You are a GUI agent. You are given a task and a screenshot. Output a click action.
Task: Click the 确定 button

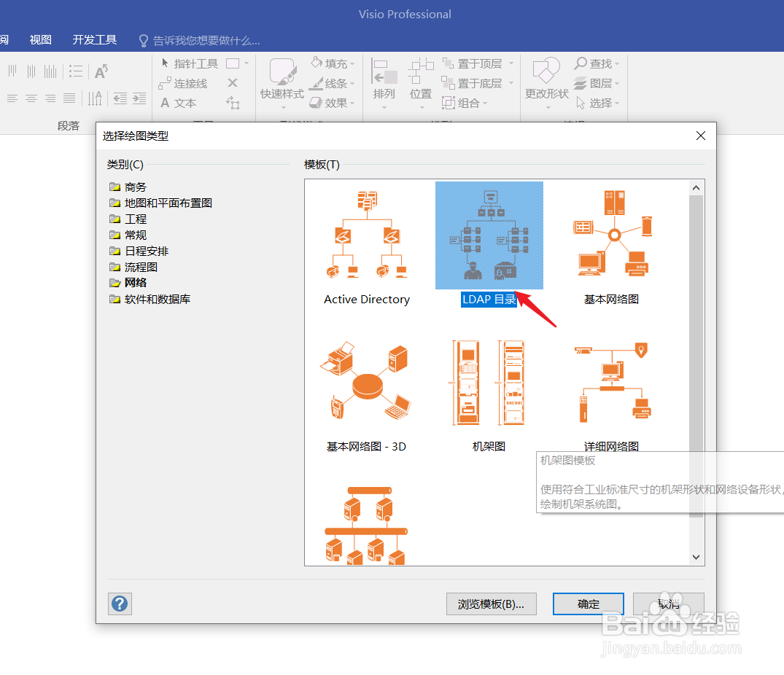[588, 604]
